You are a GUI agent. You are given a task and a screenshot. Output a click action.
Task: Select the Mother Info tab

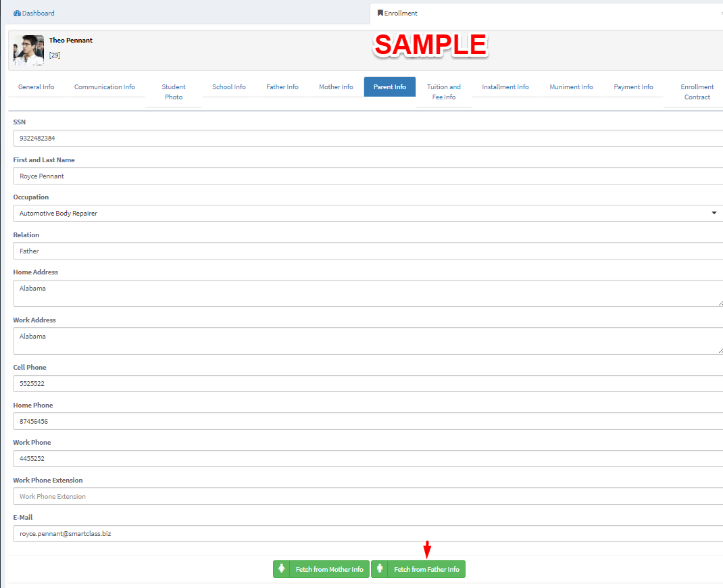click(336, 87)
